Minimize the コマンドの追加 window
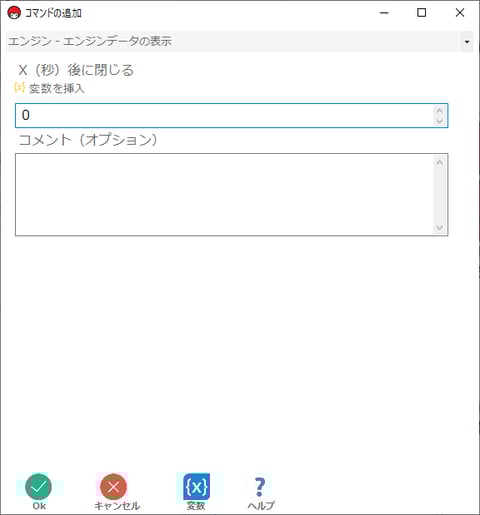The image size is (480, 515). tap(384, 13)
